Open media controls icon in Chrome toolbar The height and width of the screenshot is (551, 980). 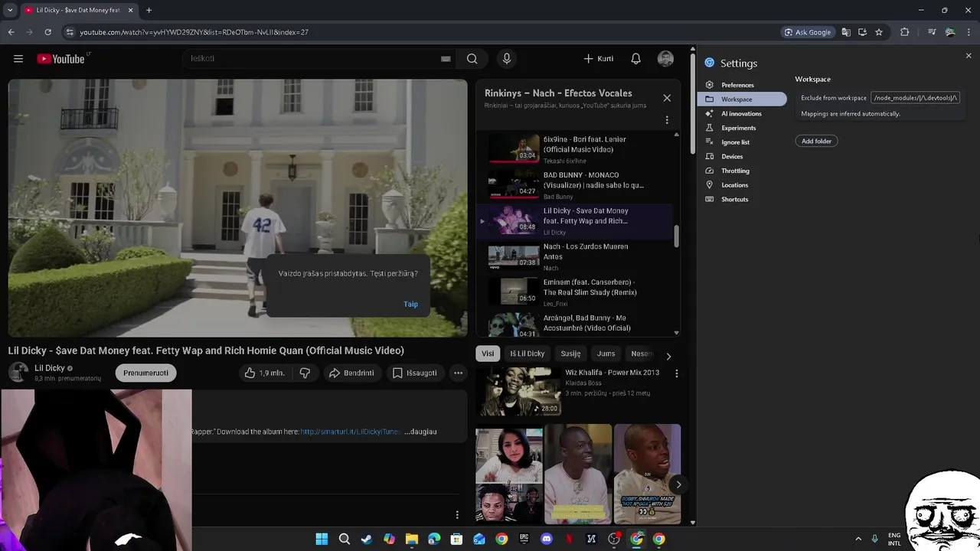tap(932, 32)
